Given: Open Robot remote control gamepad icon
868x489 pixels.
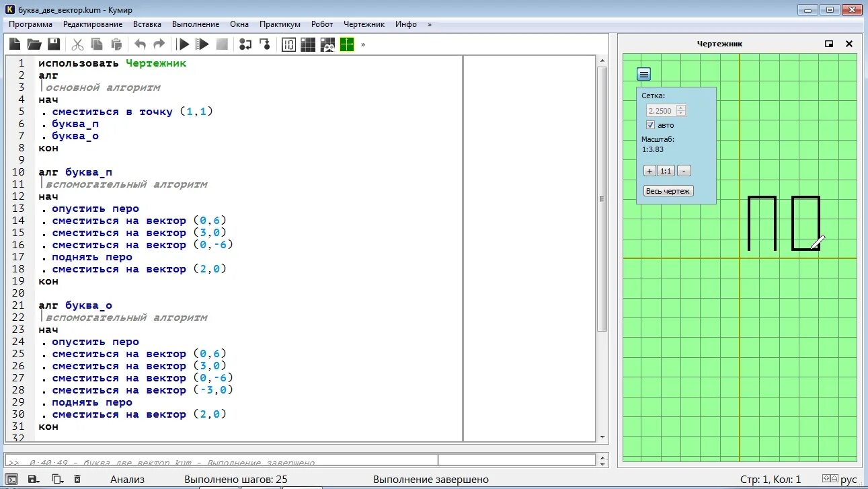Looking at the screenshot, I should pyautogui.click(x=327, y=44).
